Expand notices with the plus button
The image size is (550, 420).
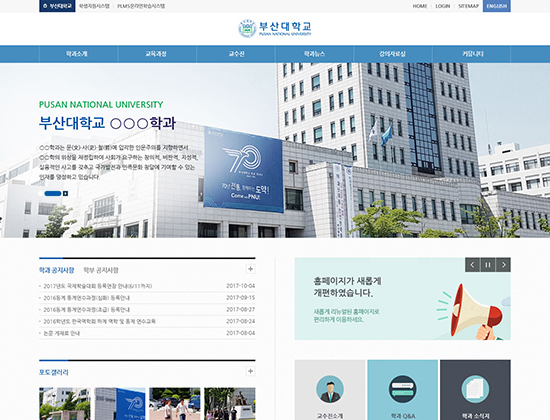[x=250, y=269]
